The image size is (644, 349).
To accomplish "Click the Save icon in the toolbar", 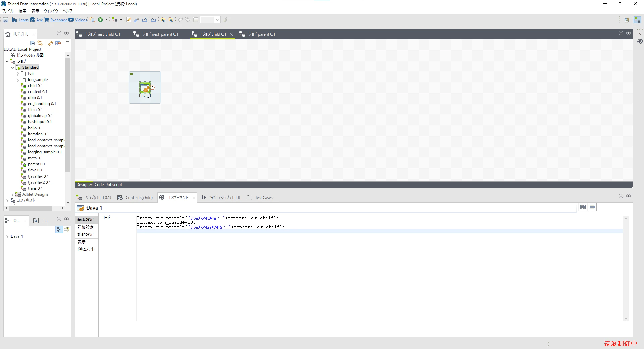I will point(6,20).
